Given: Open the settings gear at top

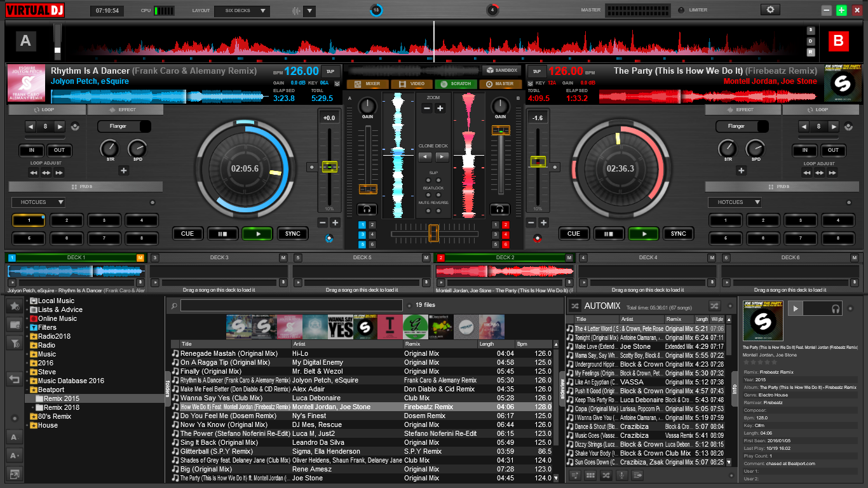Looking at the screenshot, I should [770, 10].
